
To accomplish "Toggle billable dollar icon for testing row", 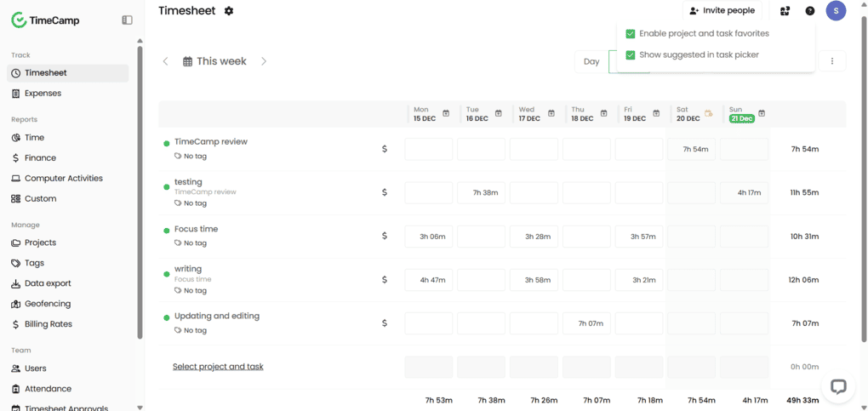I will coord(384,192).
